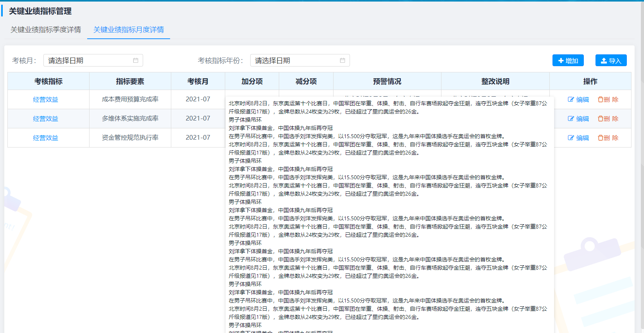The width and height of the screenshot is (644, 333).
Task: Open 经营效益 link in 多维体系实施完成率 row
Action: [x=46, y=119]
